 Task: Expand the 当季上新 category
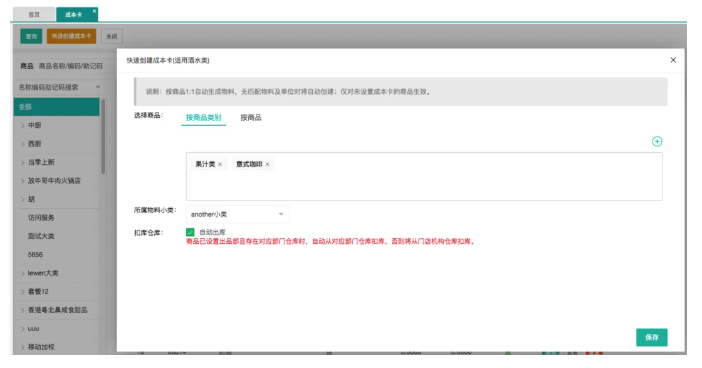click(x=22, y=162)
